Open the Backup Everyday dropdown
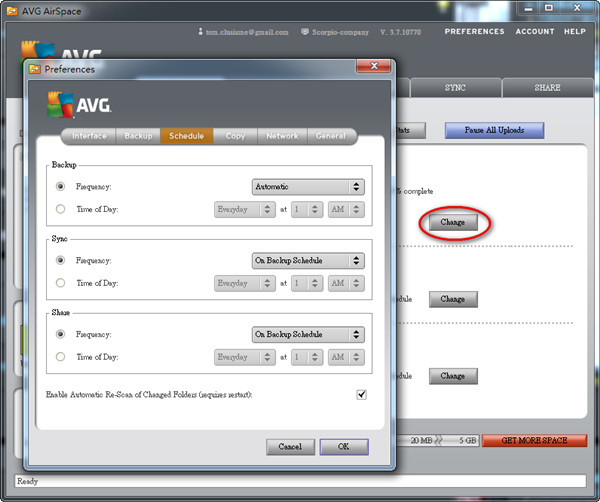 (245, 209)
